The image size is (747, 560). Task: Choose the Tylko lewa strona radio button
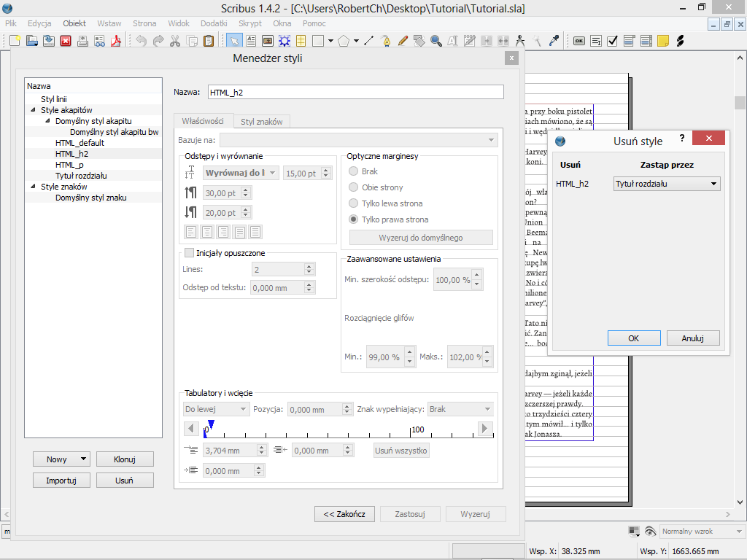pyautogui.click(x=354, y=203)
